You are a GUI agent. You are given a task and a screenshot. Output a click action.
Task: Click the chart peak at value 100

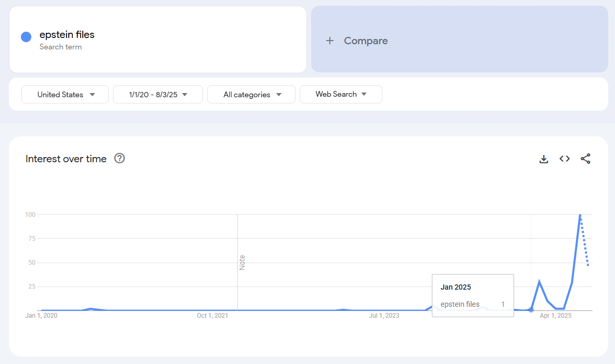580,215
